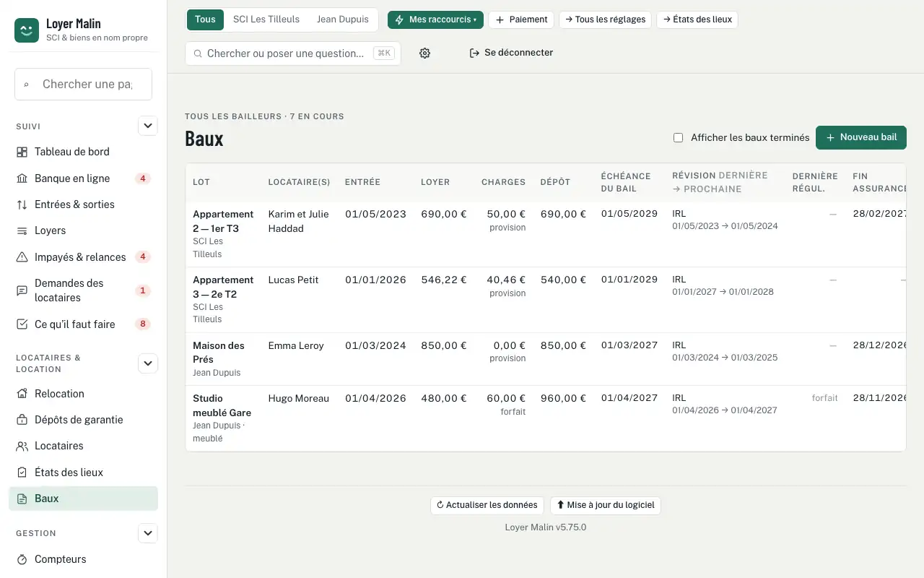Click Se déconnecter

[x=511, y=53]
